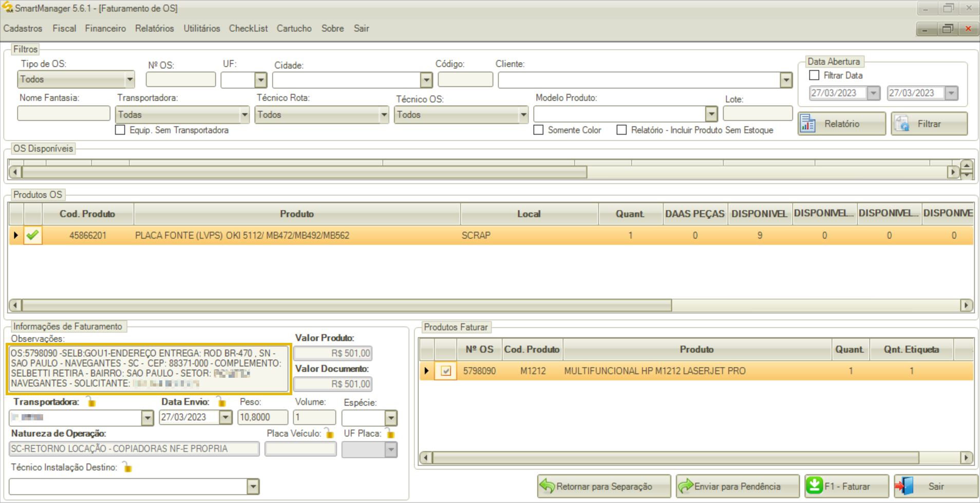Open the Financeiro menu
This screenshot has width=980, height=503.
pos(105,28)
